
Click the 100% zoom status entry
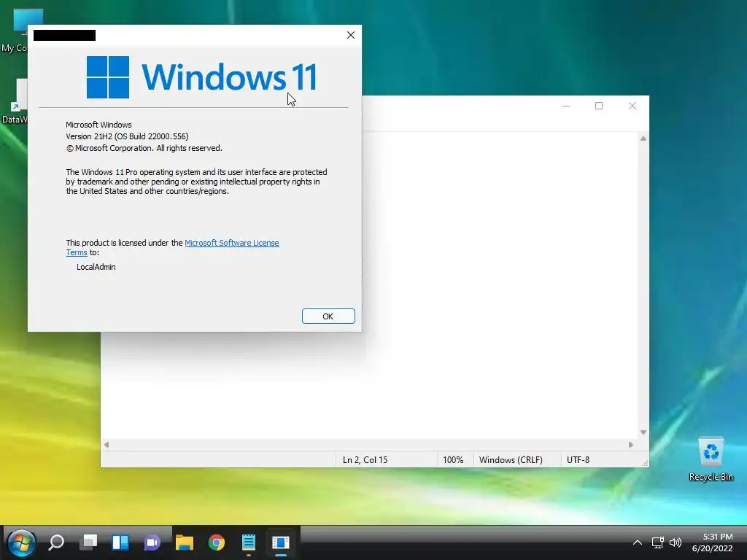click(453, 460)
